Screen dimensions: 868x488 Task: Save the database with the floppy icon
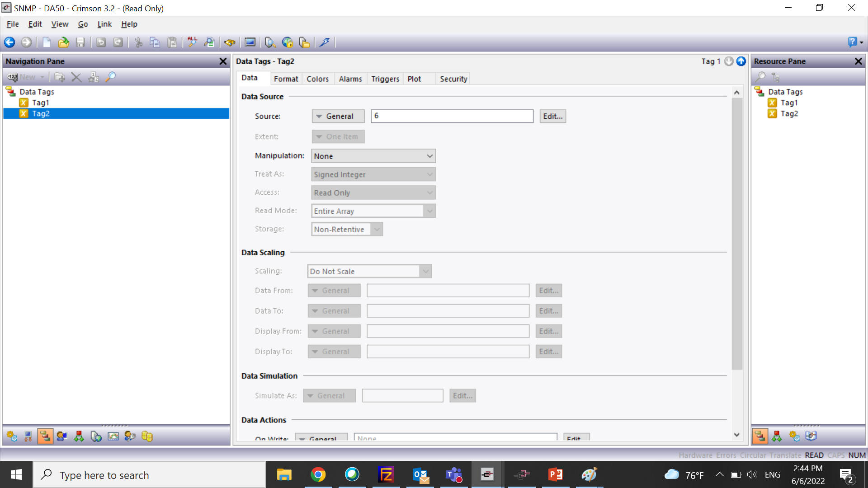click(x=80, y=42)
